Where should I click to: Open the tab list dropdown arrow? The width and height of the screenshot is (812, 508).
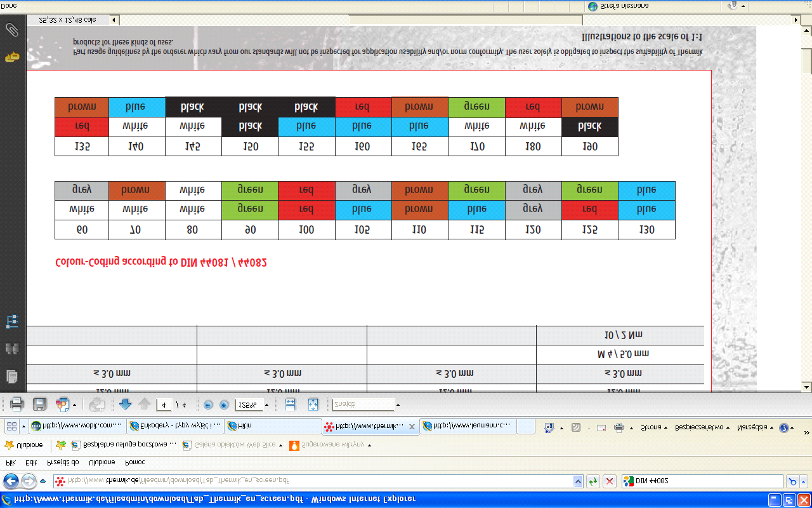pyautogui.click(x=23, y=427)
